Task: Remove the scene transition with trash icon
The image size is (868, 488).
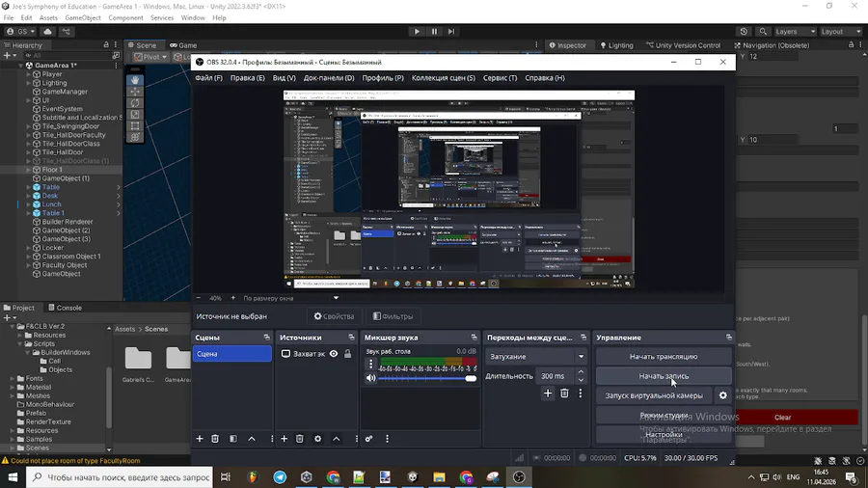Action: coord(564,393)
